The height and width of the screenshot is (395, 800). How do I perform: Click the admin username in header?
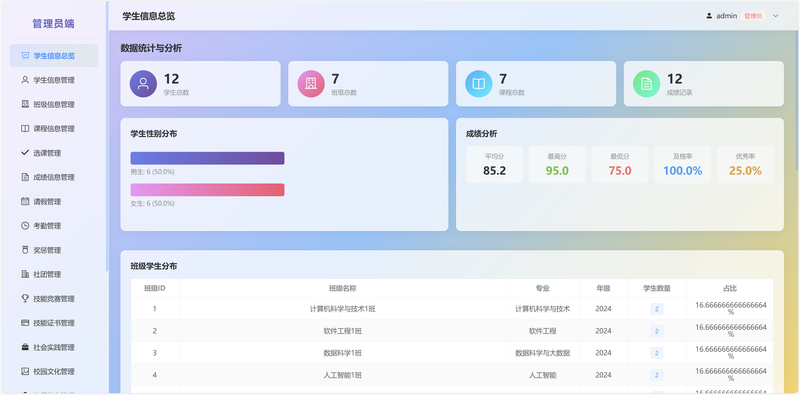click(727, 16)
